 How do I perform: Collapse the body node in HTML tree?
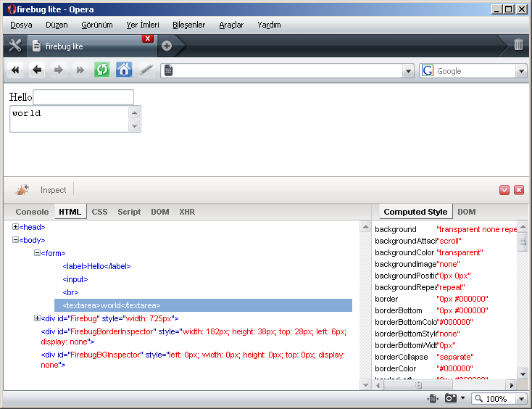16,240
